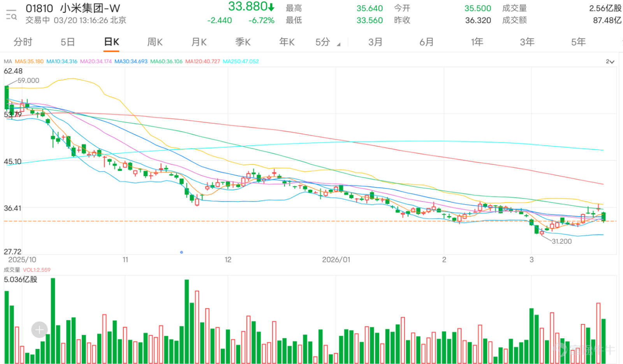Click the MA30:34.693 indicator label
The image size is (623, 364).
pos(131,61)
